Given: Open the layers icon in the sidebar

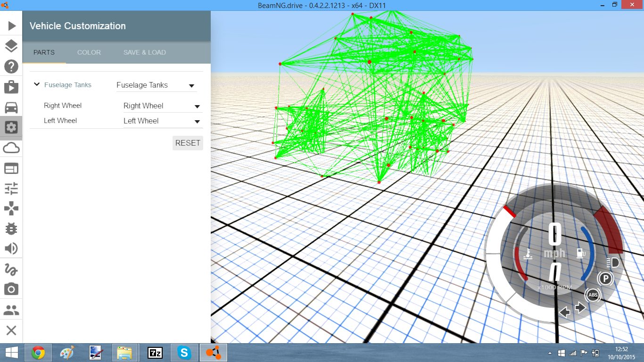Looking at the screenshot, I should click(11, 46).
